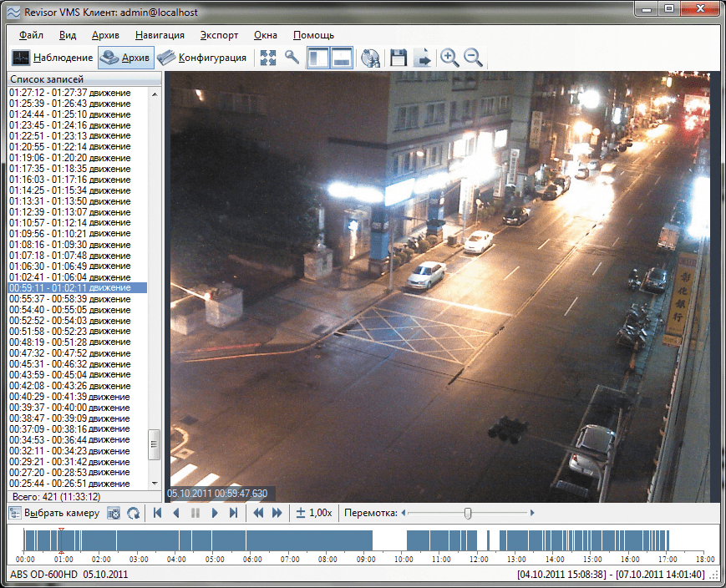This screenshot has width=726, height=588.
Task: Open the Навигация menu
Action: point(160,35)
